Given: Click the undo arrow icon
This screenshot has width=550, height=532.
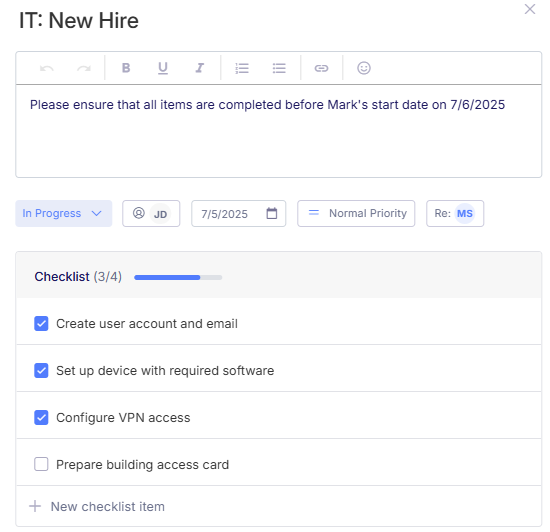Looking at the screenshot, I should pyautogui.click(x=47, y=68).
